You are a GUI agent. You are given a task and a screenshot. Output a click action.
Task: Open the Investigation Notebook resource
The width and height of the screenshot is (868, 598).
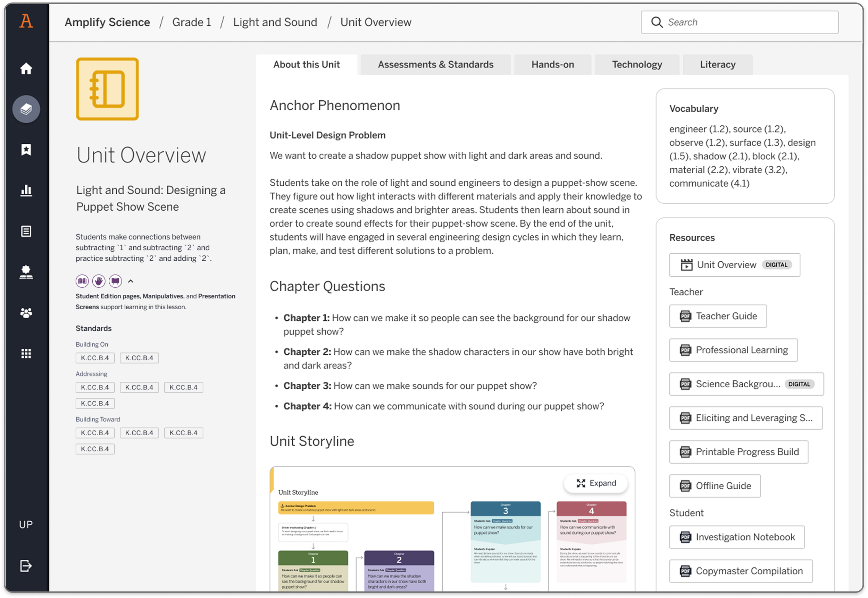737,537
